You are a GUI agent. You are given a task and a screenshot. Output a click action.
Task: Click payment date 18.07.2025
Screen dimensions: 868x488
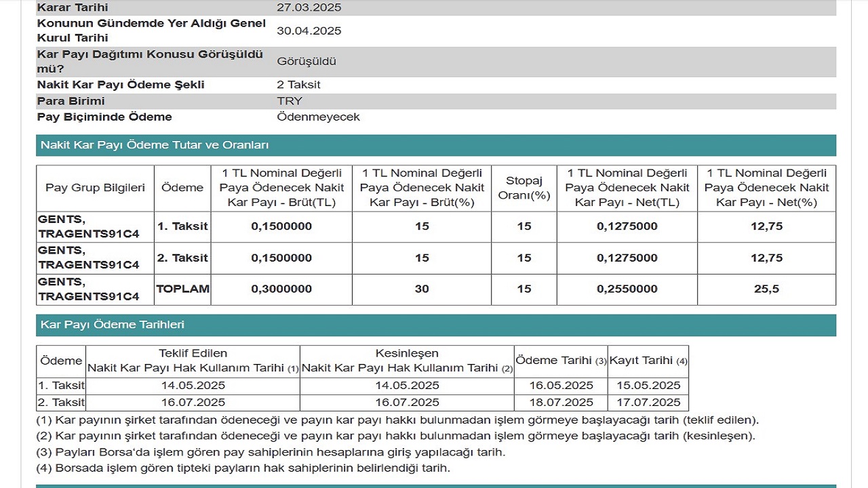[x=560, y=403]
